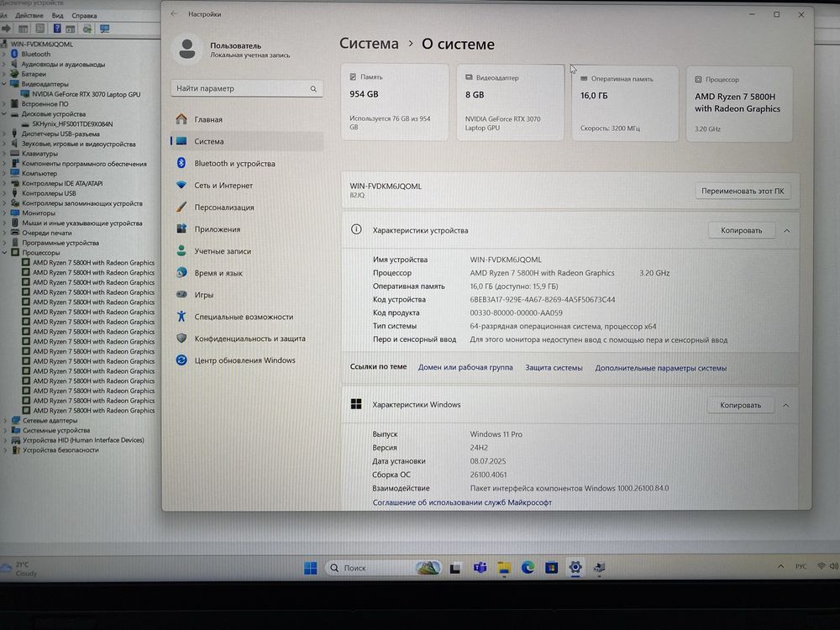Select SKHynix_HFS001TDE9X084N disk in Device Manager
The width and height of the screenshot is (840, 630).
pos(72,124)
